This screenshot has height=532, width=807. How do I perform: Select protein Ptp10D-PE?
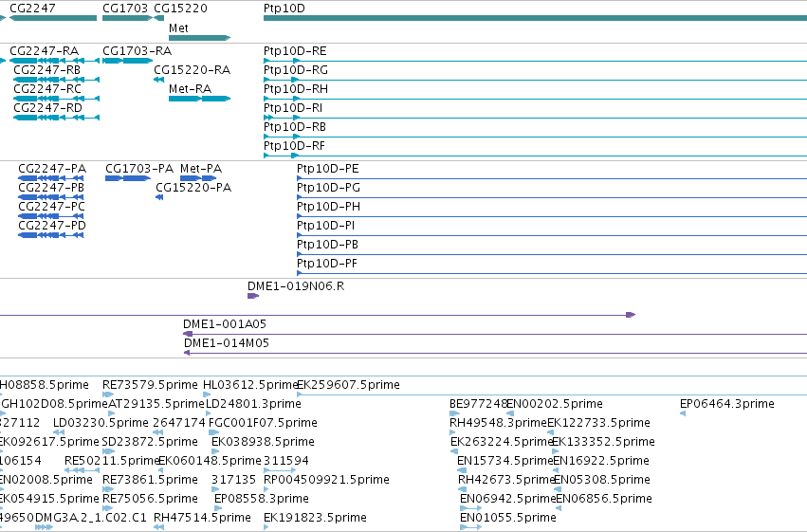tap(552, 178)
